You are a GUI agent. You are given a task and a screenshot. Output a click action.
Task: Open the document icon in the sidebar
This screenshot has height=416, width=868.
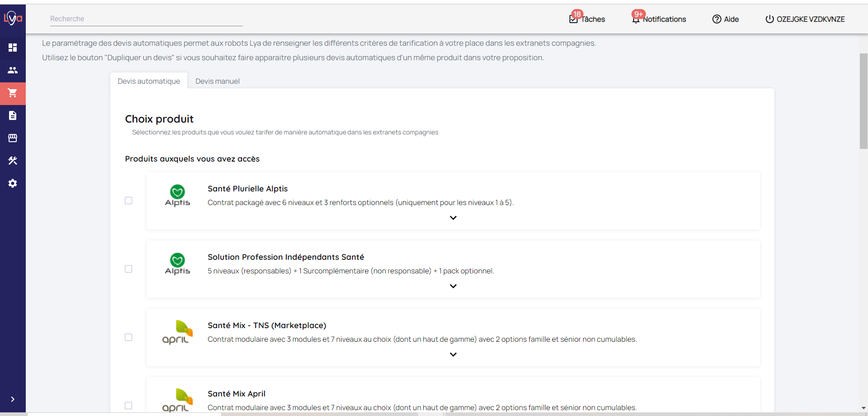(13, 115)
